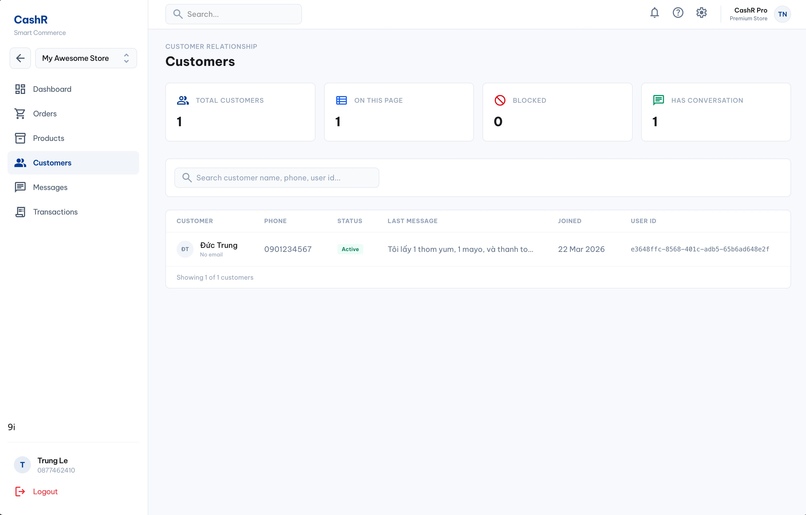806x515 pixels.
Task: Click the Customer Relationship breadcrumb label
Action: tap(211, 46)
